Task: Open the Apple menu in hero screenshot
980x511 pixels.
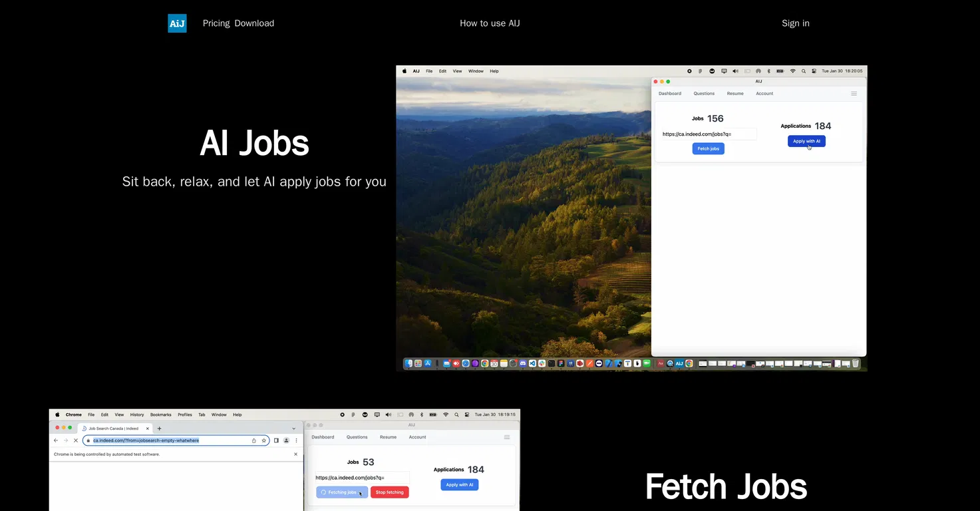Action: coord(403,71)
